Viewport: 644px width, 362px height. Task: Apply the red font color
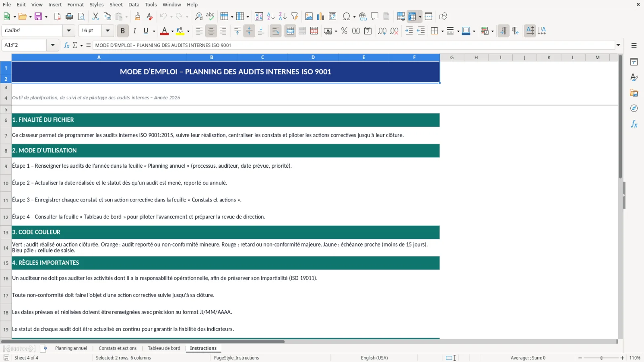pyautogui.click(x=164, y=31)
